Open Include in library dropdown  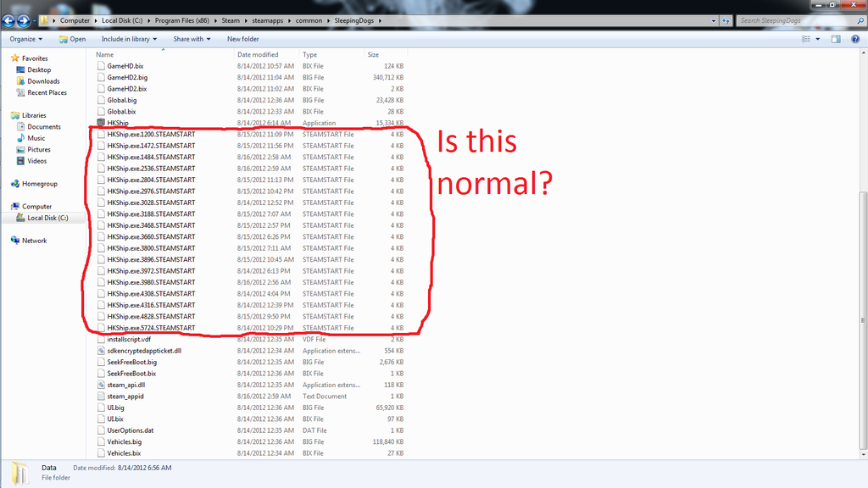(129, 39)
